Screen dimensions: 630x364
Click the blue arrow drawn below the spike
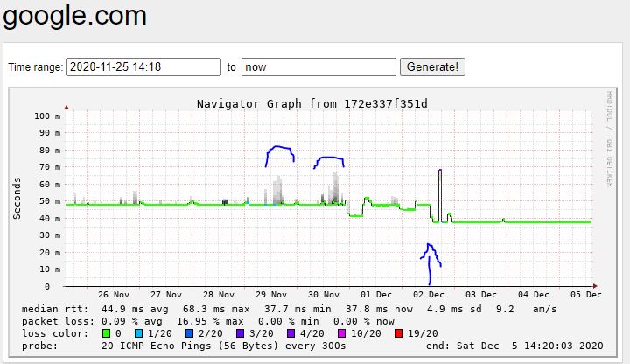[x=430, y=260]
